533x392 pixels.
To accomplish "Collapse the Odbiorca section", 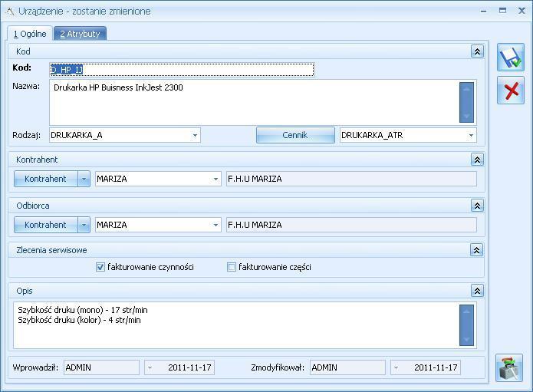I will [x=477, y=206].
